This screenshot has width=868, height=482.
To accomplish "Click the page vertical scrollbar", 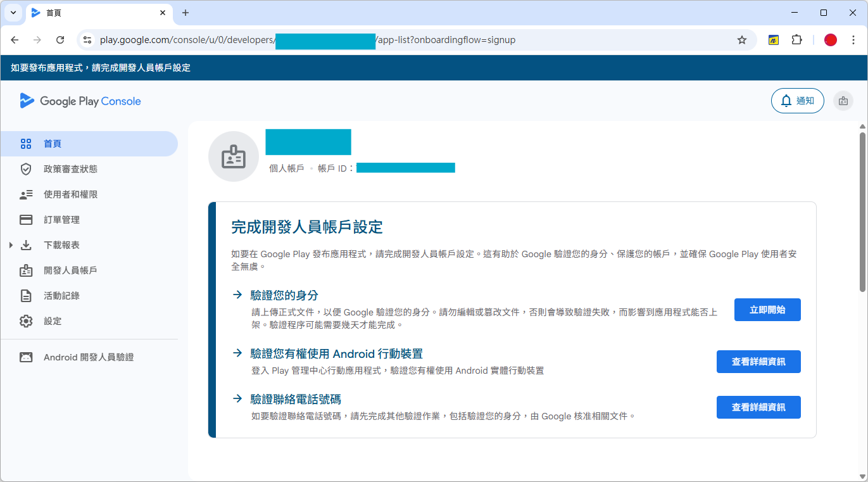I will point(862,209).
